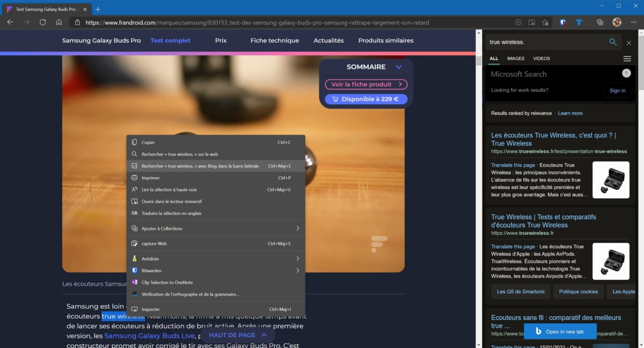Click Open in new tab button
The image size is (644, 348).
click(x=560, y=331)
